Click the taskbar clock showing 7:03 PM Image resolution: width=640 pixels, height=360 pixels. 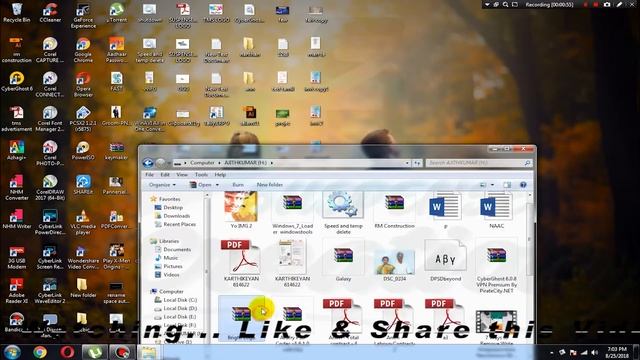point(617,352)
